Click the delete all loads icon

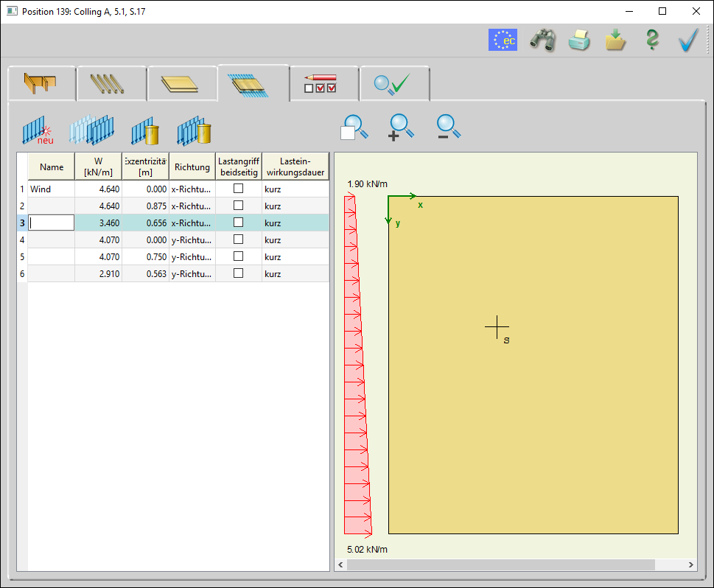194,130
